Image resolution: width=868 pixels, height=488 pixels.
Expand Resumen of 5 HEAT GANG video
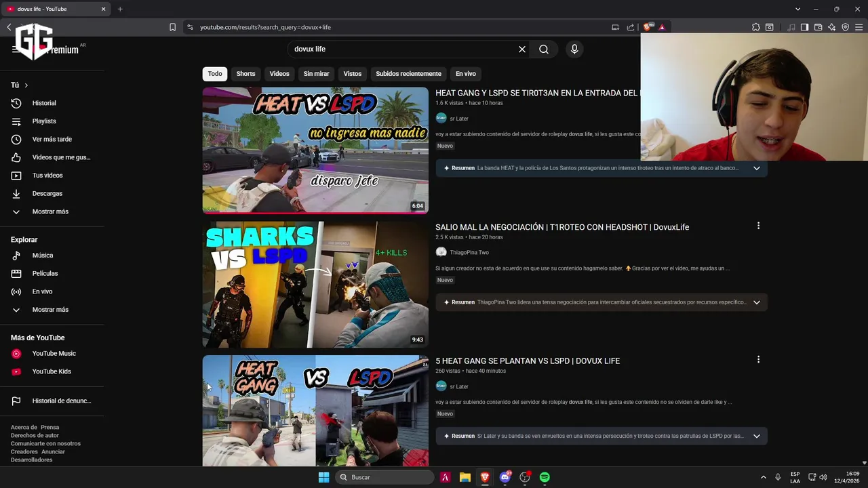point(757,436)
